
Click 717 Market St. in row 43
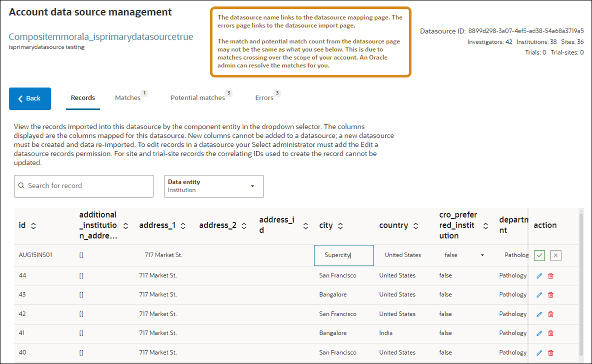pyautogui.click(x=158, y=295)
